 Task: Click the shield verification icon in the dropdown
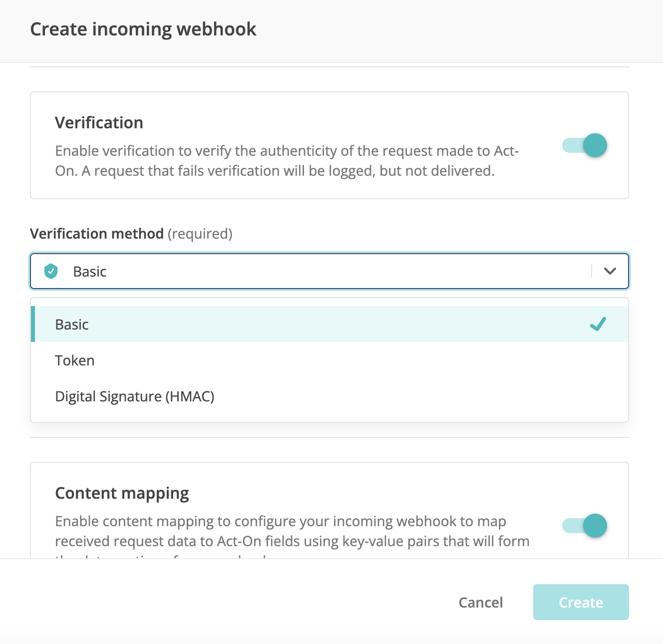[50, 271]
